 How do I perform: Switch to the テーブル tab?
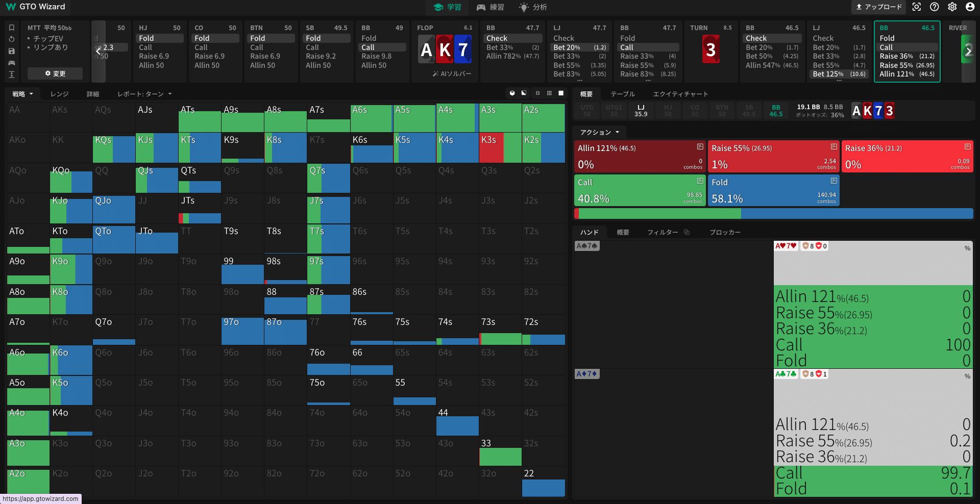point(623,94)
